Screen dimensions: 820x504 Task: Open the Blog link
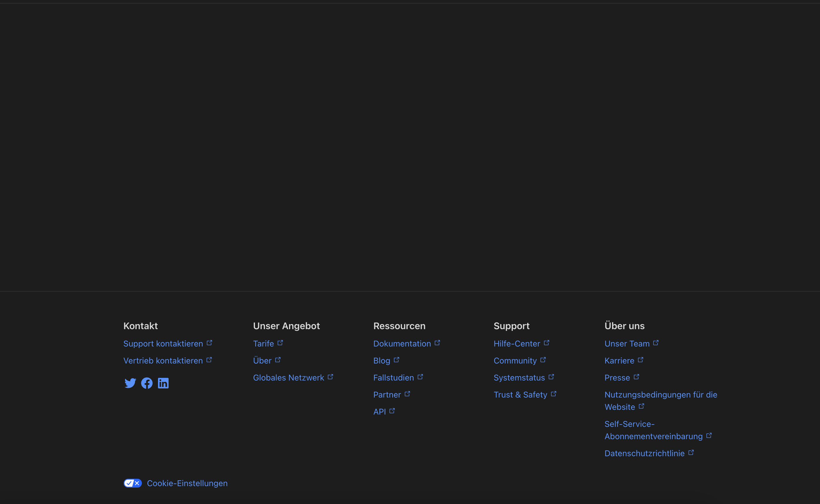[x=381, y=361]
